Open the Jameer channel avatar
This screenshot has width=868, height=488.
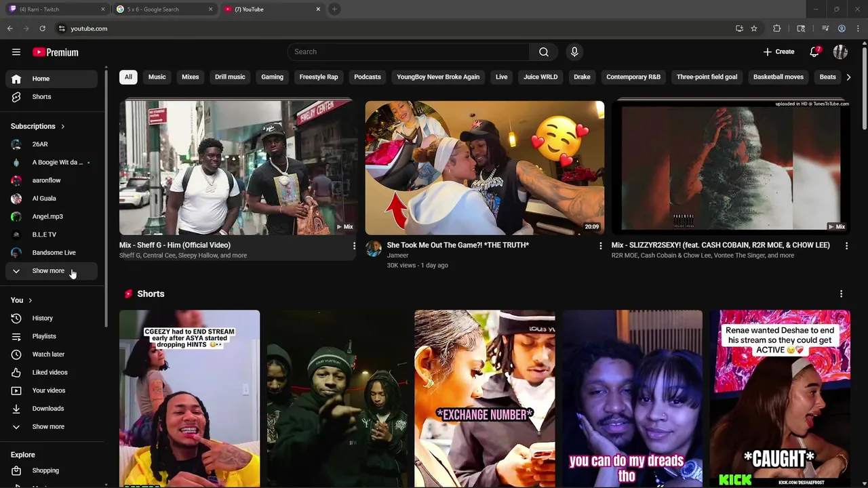click(x=374, y=249)
